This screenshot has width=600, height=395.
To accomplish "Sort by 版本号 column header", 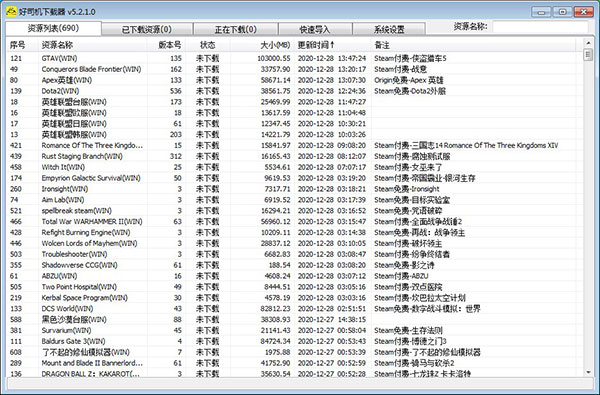I will (166, 45).
